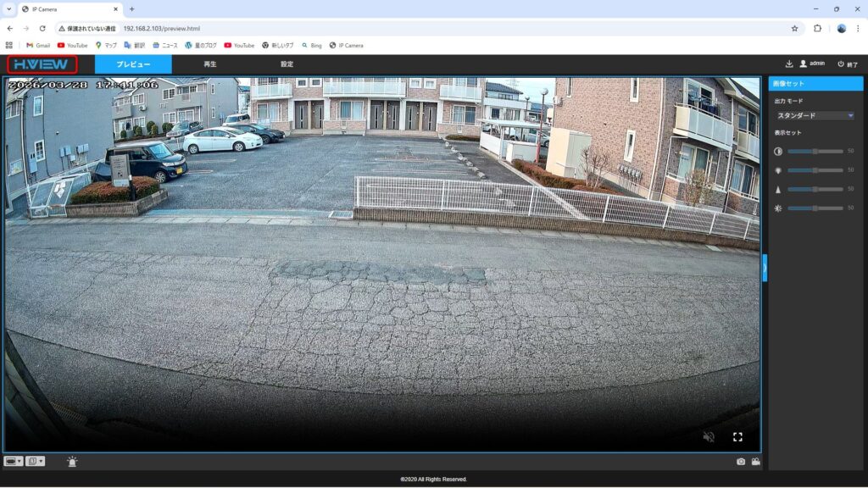Click the H.VIEW logo
The height and width of the screenshot is (488, 868).
click(x=40, y=63)
